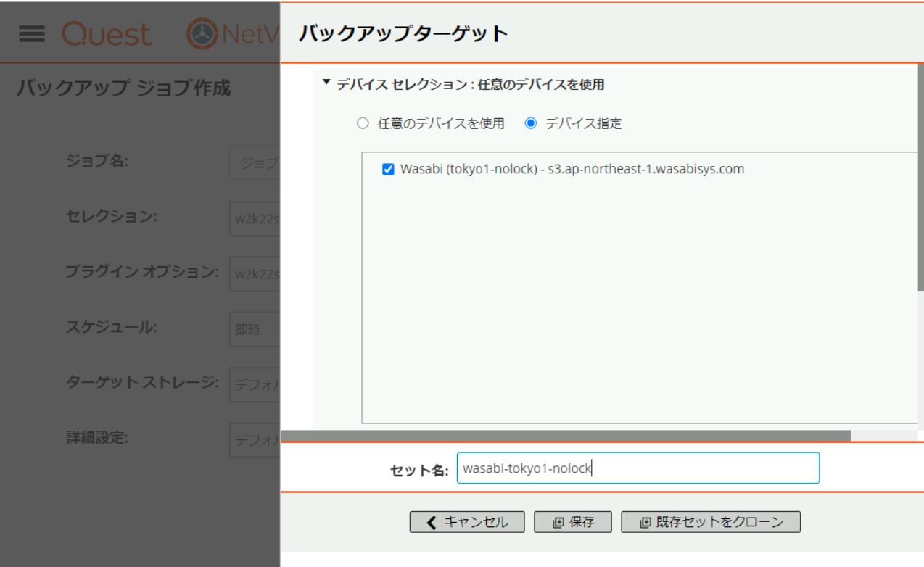
Task: Select the デバイス指定 radio button
Action: pyautogui.click(x=530, y=123)
